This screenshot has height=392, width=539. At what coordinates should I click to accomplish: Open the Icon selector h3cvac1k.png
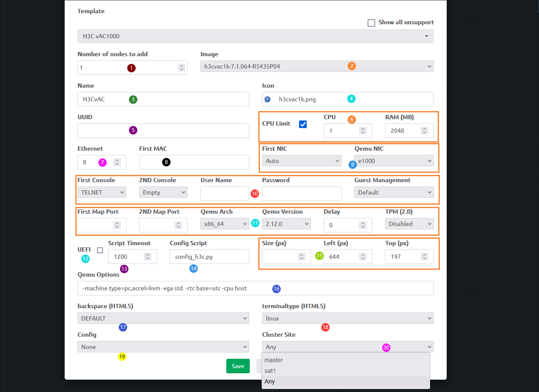348,99
